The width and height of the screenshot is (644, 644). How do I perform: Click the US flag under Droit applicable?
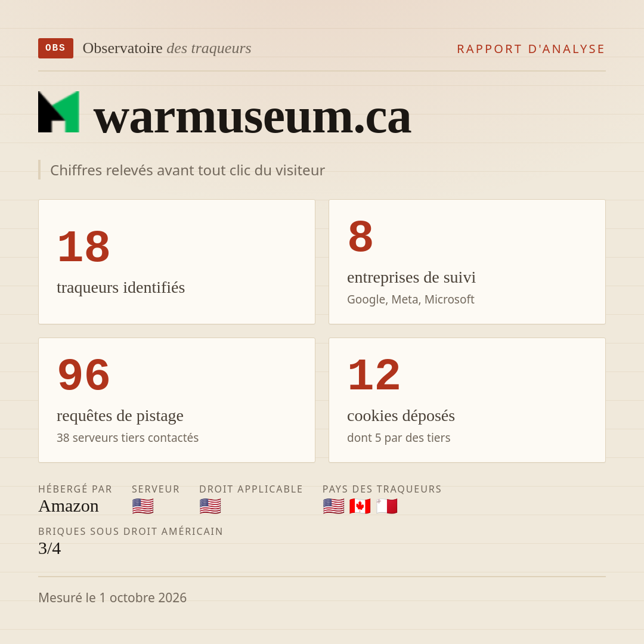(x=210, y=506)
